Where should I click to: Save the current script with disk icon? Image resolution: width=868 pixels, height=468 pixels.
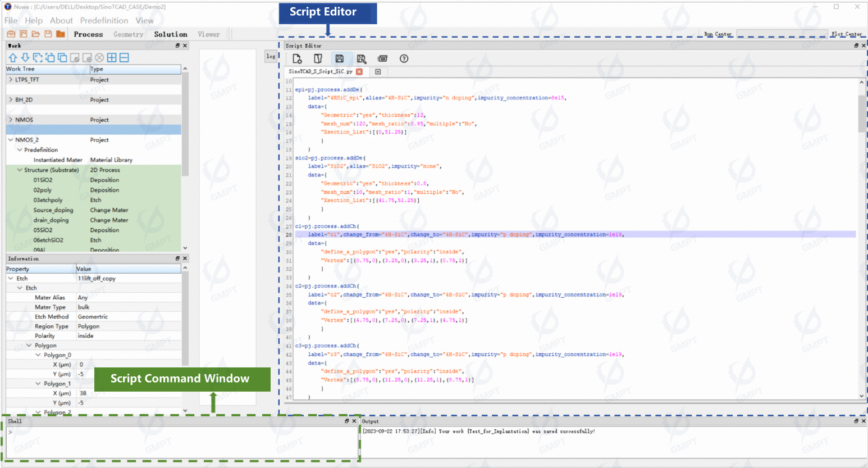(340, 58)
